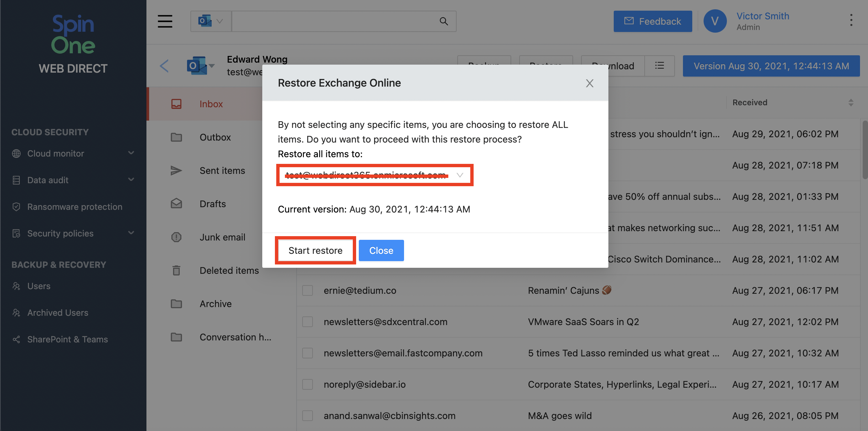Click the blue Close button
The image size is (868, 431).
click(x=381, y=250)
